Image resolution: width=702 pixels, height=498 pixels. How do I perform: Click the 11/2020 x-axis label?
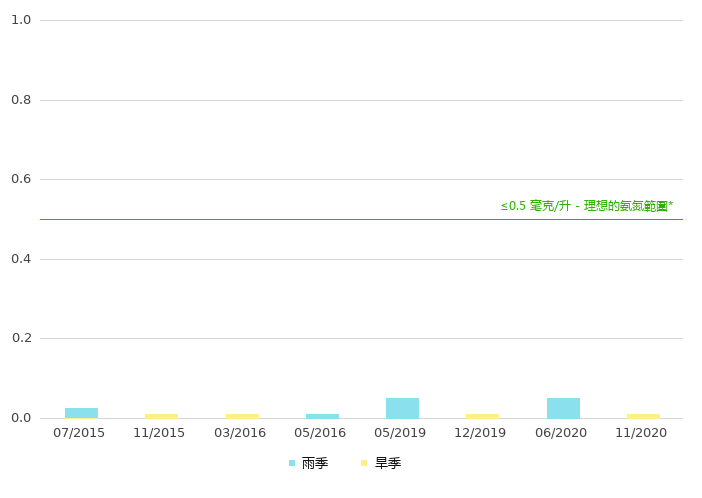click(x=641, y=433)
